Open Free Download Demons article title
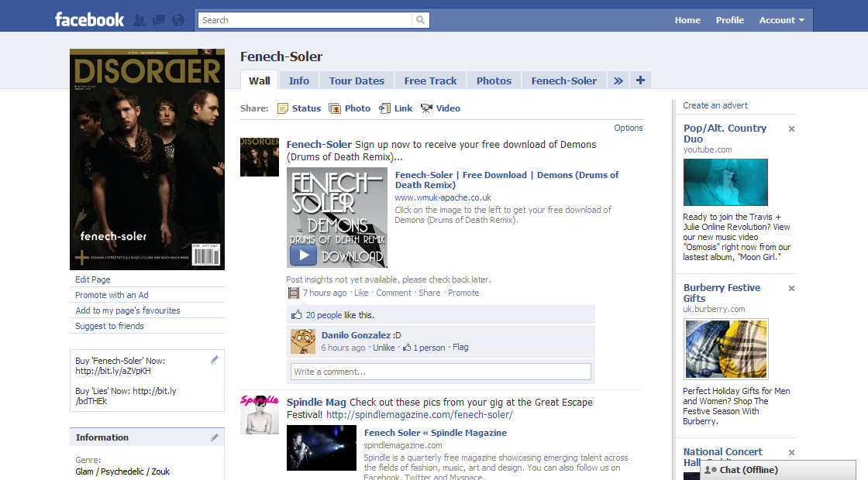Screen dimensions: 868x480 tap(507, 180)
